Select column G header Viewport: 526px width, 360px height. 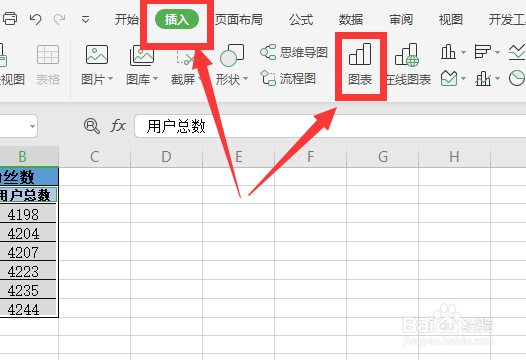click(383, 157)
